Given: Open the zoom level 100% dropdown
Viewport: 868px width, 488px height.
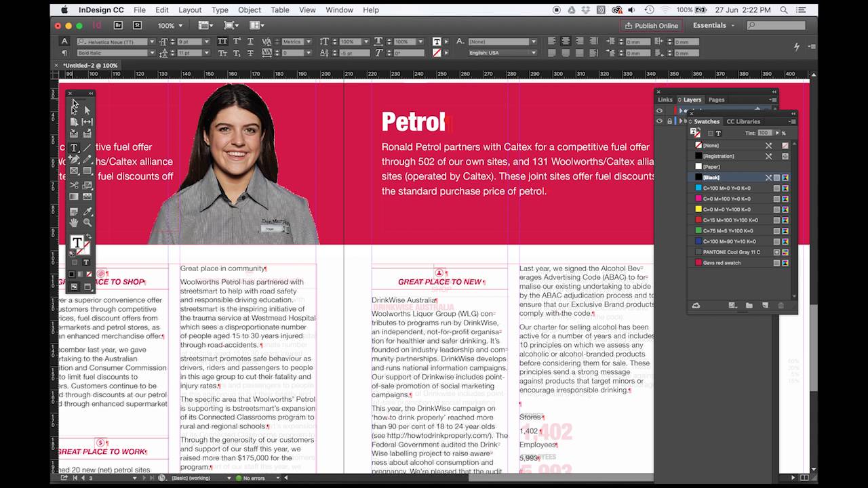Looking at the screenshot, I should (180, 26).
